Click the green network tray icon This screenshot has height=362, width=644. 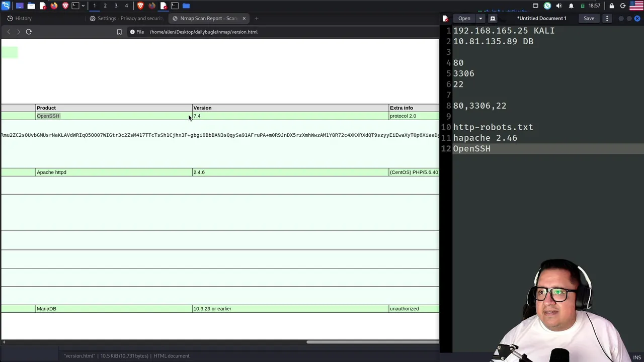pyautogui.click(x=547, y=6)
